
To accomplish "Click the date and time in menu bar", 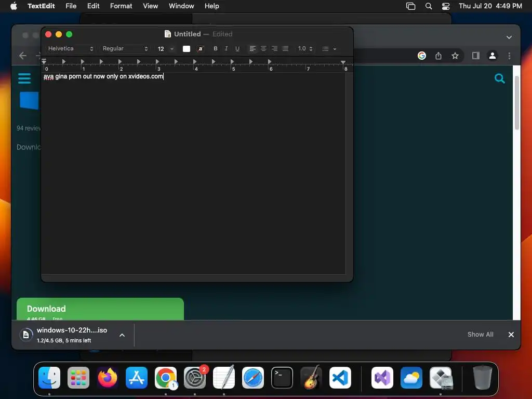I will click(x=490, y=6).
